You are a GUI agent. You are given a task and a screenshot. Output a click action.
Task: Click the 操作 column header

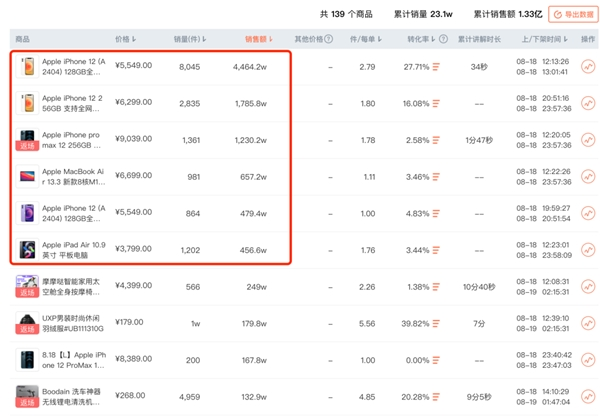click(588, 39)
